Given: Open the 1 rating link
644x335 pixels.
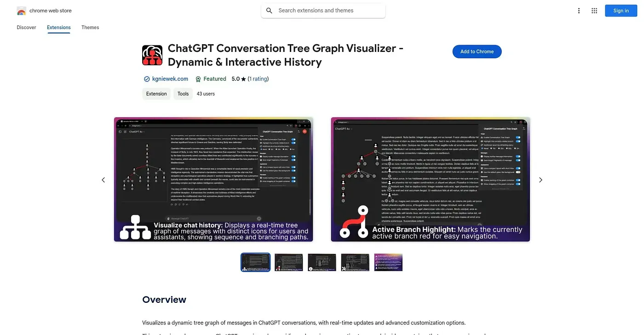Looking at the screenshot, I should pos(258,79).
